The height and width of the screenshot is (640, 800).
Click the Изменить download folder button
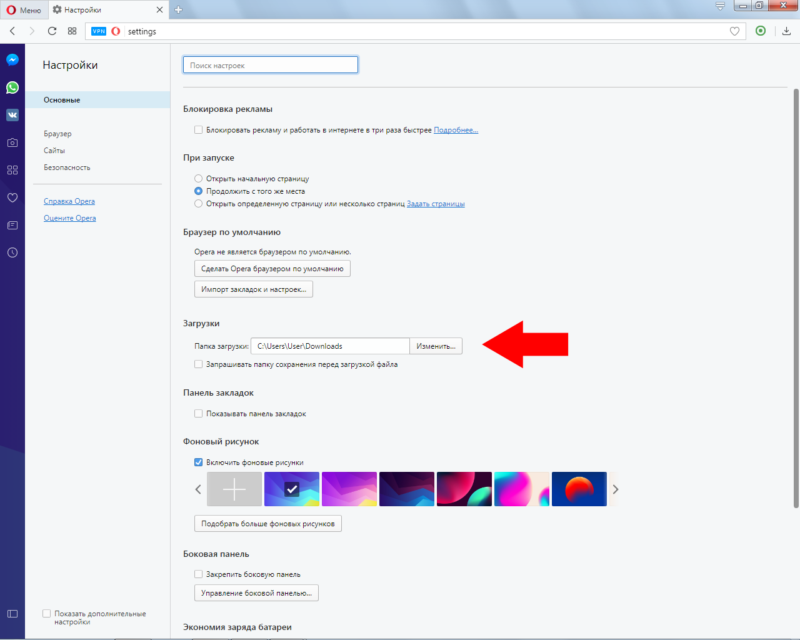coord(436,346)
